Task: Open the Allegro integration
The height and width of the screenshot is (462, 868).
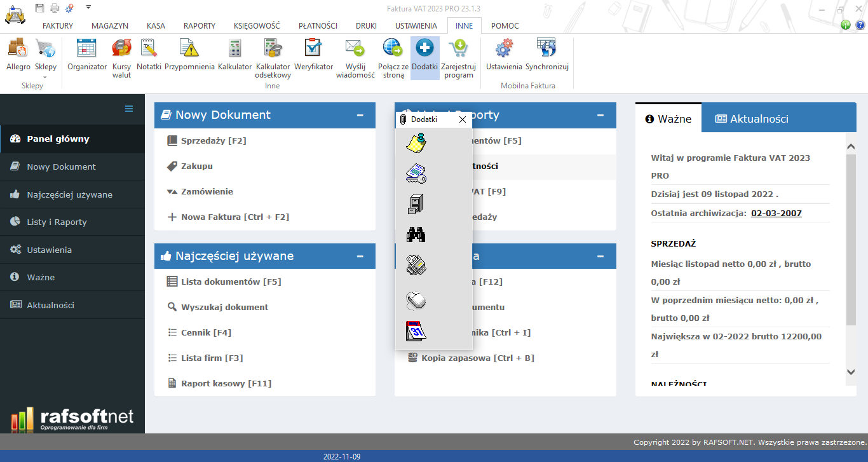Action: [18, 56]
